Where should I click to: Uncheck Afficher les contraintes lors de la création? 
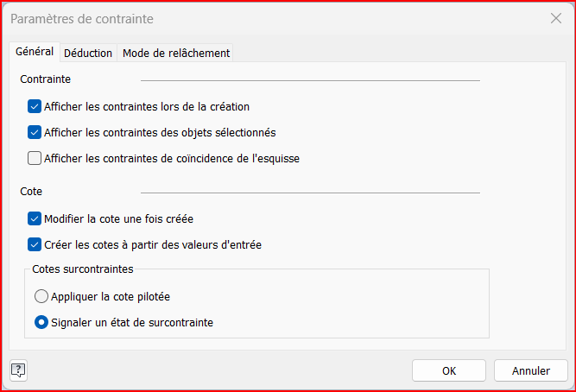click(35, 107)
